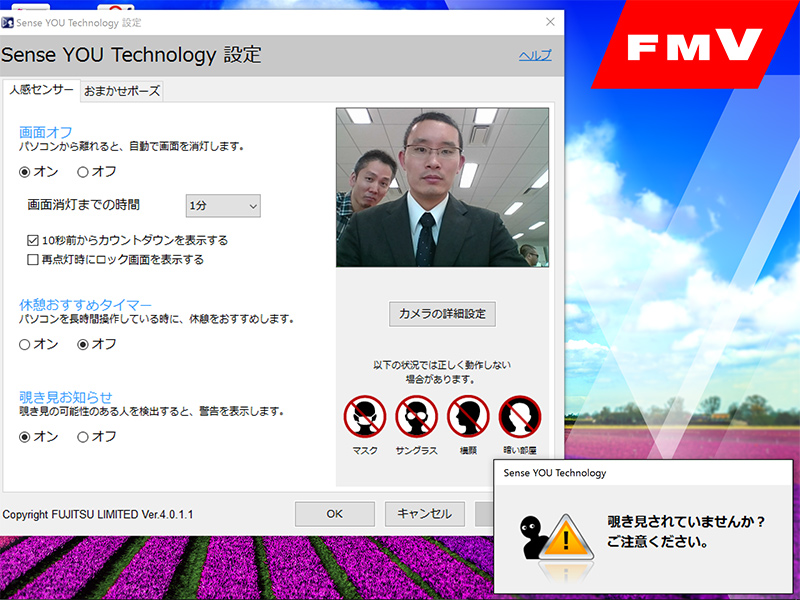Click the side-face (横顔) warning icon
This screenshot has width=800, height=600.
468,417
